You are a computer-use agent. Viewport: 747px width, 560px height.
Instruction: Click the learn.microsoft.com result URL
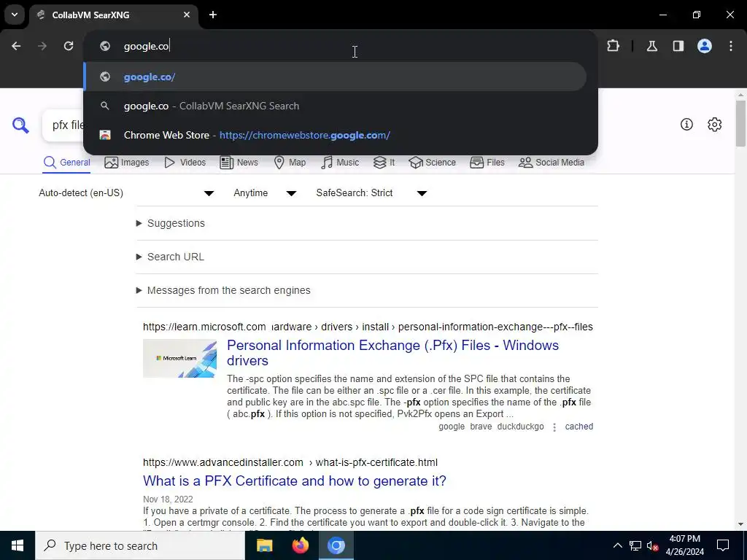368,327
